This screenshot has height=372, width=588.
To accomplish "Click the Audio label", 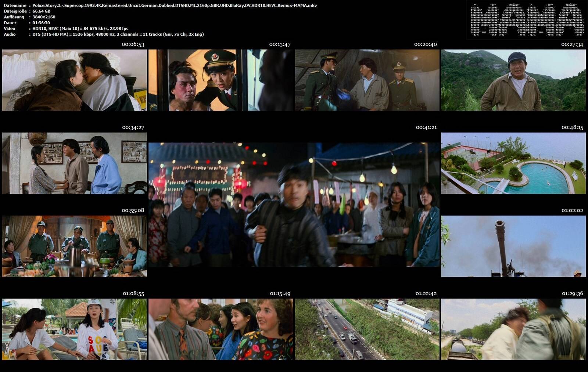I will click(10, 34).
